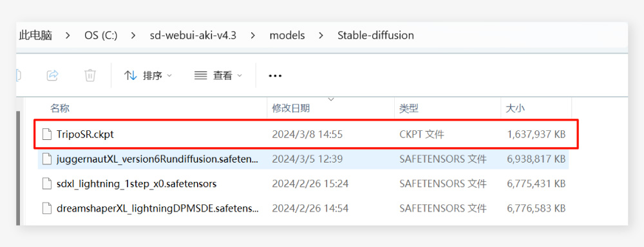Open the three-dots more options menu
The image size is (644, 247).
pos(275,75)
